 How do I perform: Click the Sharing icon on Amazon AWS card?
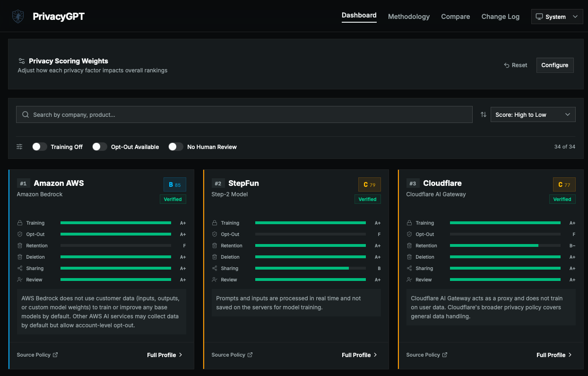point(20,268)
